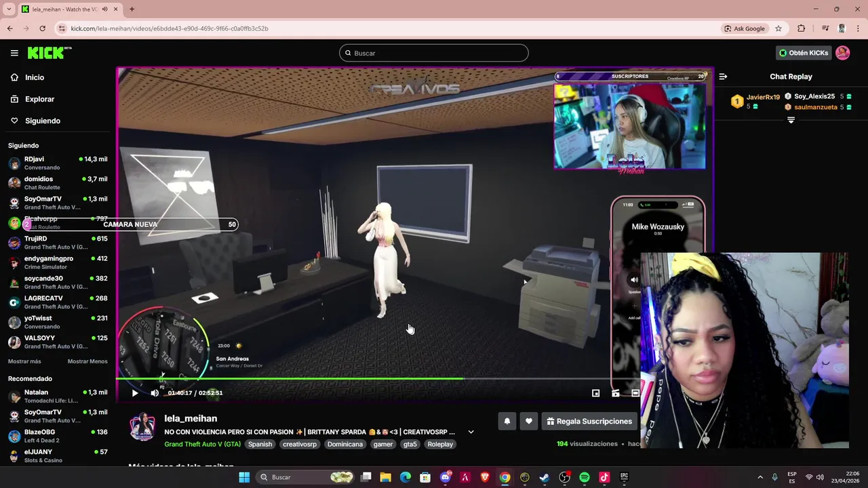Open VALSOYY channel in the sidebar
This screenshot has width=868, height=488.
click(x=58, y=342)
